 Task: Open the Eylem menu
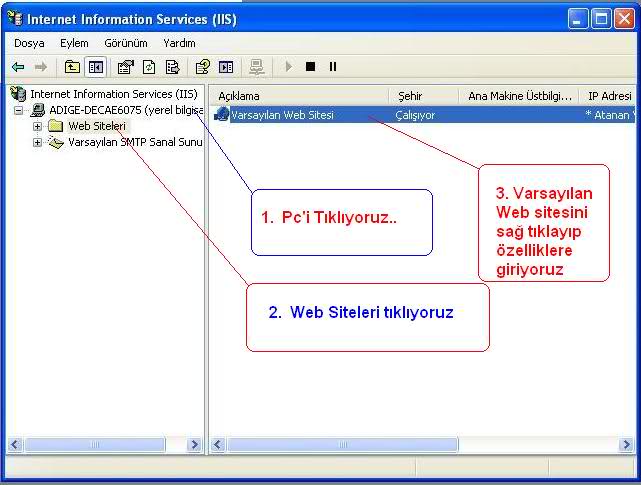pos(74,43)
